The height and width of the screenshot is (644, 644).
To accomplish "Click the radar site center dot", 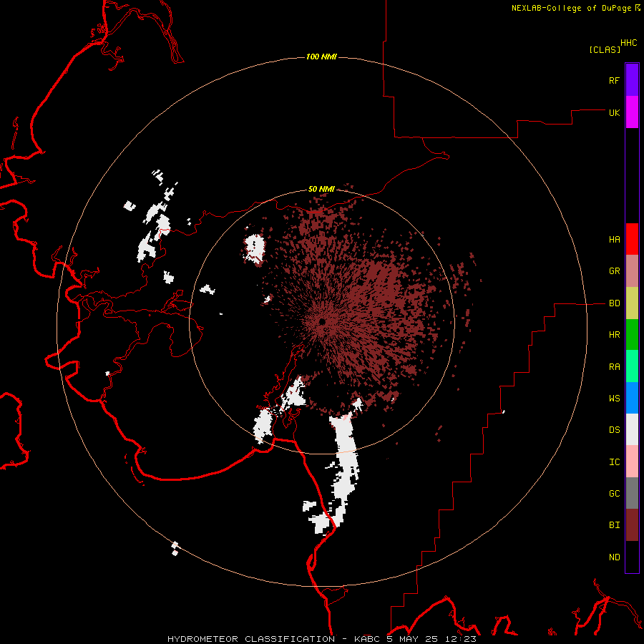I will pyautogui.click(x=322, y=321).
